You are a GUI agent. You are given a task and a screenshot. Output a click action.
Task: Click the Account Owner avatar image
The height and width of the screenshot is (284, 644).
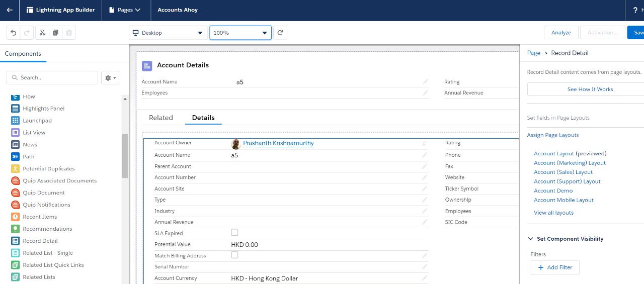tap(235, 144)
